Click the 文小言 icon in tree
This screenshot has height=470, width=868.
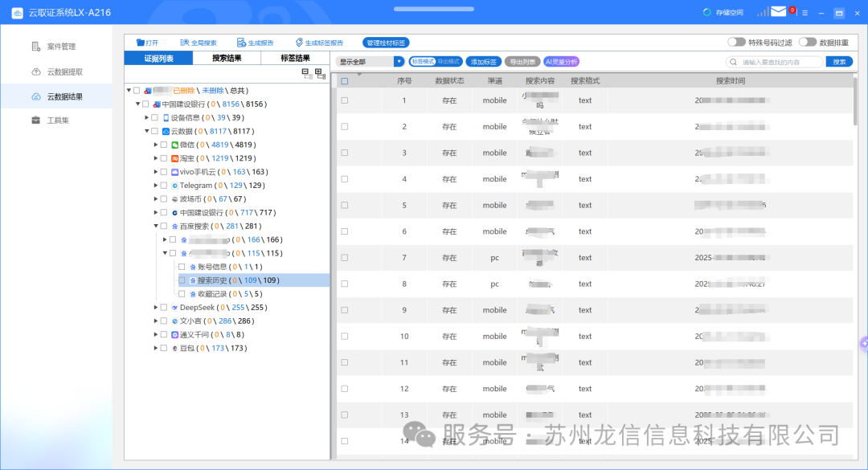[174, 321]
